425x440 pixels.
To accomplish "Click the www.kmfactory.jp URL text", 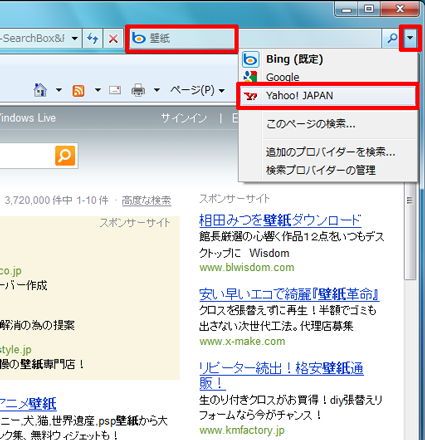I will point(242,431).
